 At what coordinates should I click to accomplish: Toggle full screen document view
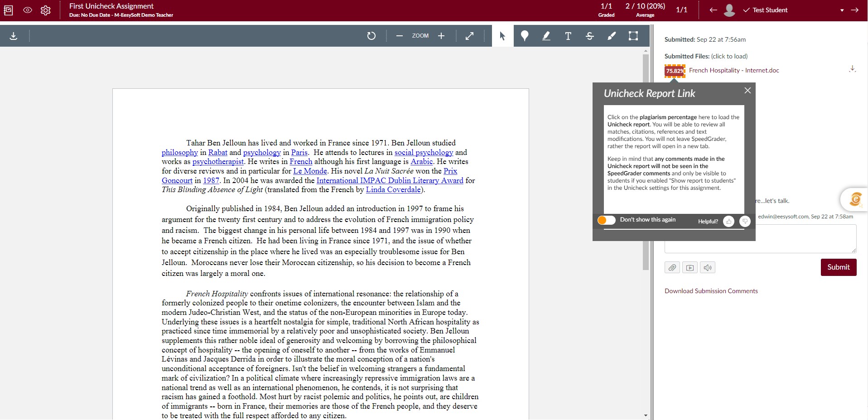[x=470, y=36]
